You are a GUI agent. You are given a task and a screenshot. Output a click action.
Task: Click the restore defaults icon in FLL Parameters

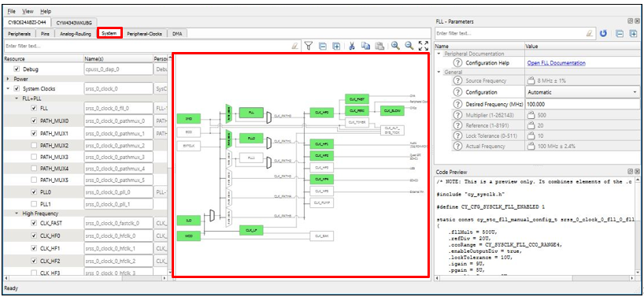point(603,33)
